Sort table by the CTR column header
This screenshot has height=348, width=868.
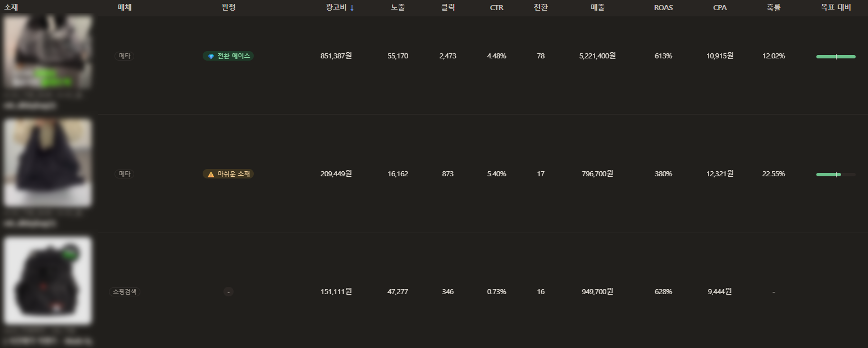496,7
